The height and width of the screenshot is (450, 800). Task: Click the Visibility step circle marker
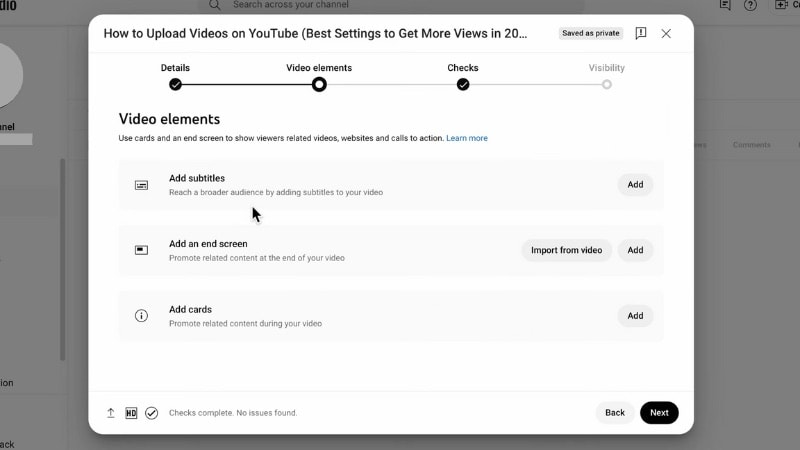pos(607,85)
